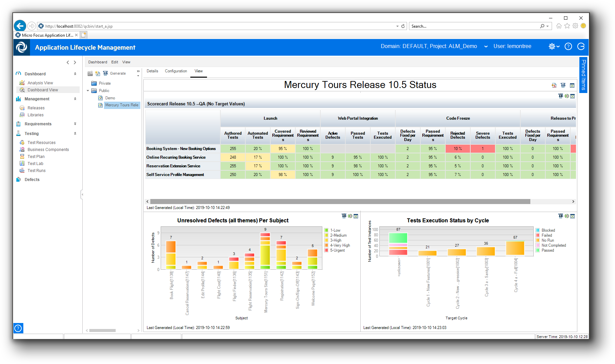This screenshot has width=615, height=364.
Task: Click the browser Search input field
Action: [473, 26]
